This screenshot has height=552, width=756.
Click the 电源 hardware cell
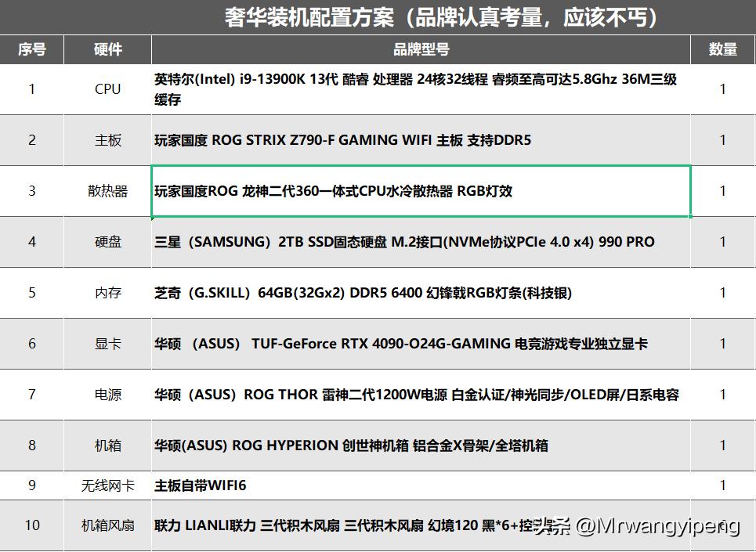coord(107,395)
